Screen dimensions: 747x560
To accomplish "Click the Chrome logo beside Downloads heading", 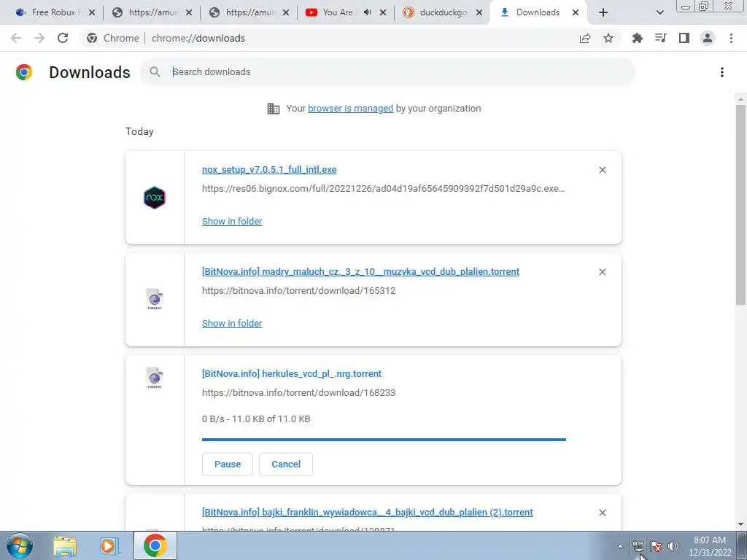I will click(24, 72).
